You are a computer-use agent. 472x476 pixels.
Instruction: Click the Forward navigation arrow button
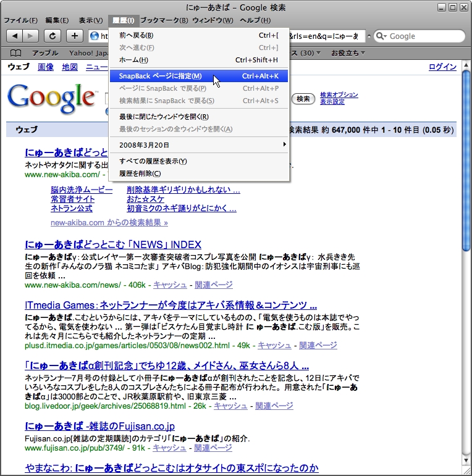30,36
